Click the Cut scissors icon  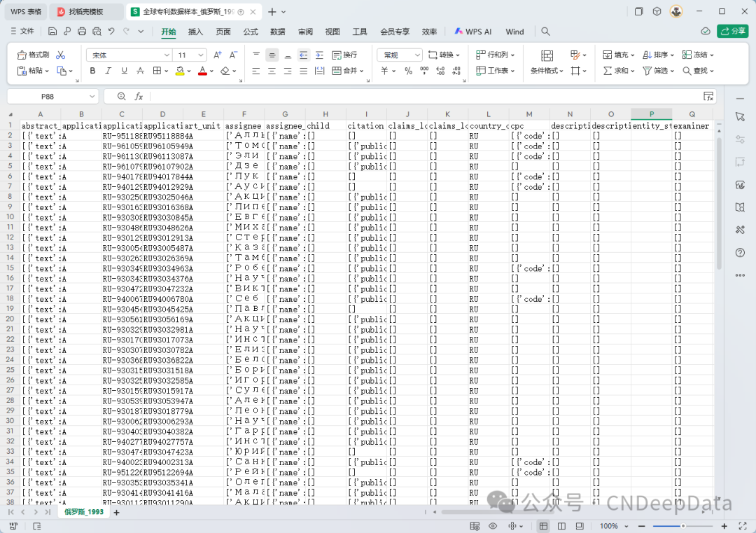point(60,55)
